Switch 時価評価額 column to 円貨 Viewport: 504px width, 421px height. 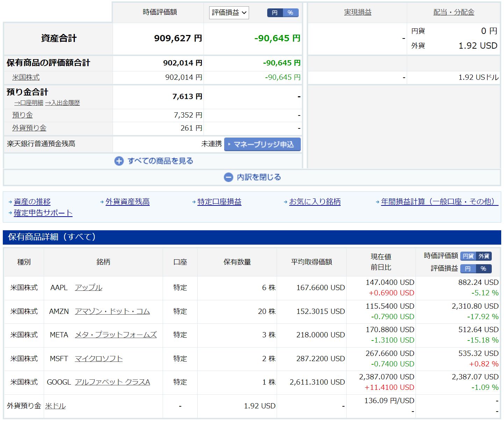[468, 256]
